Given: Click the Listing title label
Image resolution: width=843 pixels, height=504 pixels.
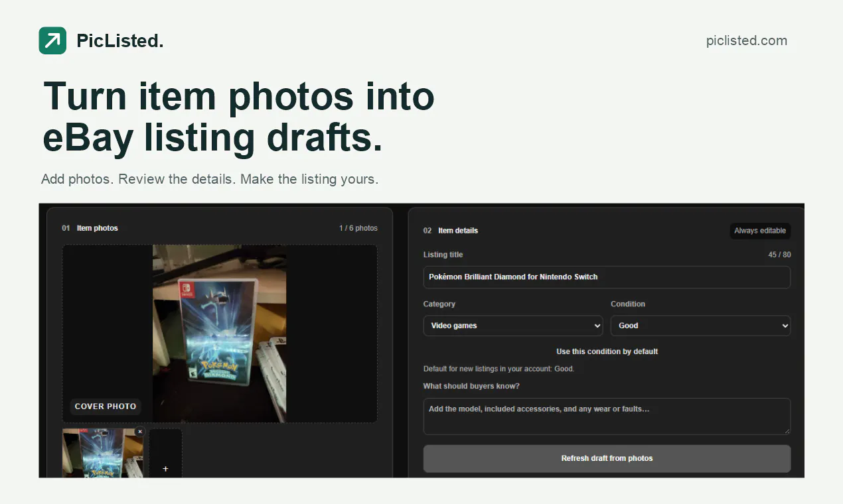Looking at the screenshot, I should coord(443,255).
